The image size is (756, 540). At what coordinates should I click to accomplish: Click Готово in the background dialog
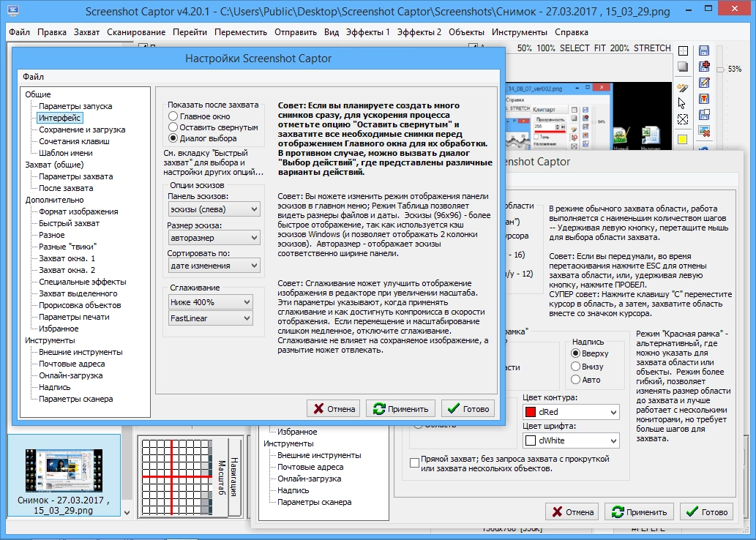click(x=707, y=512)
